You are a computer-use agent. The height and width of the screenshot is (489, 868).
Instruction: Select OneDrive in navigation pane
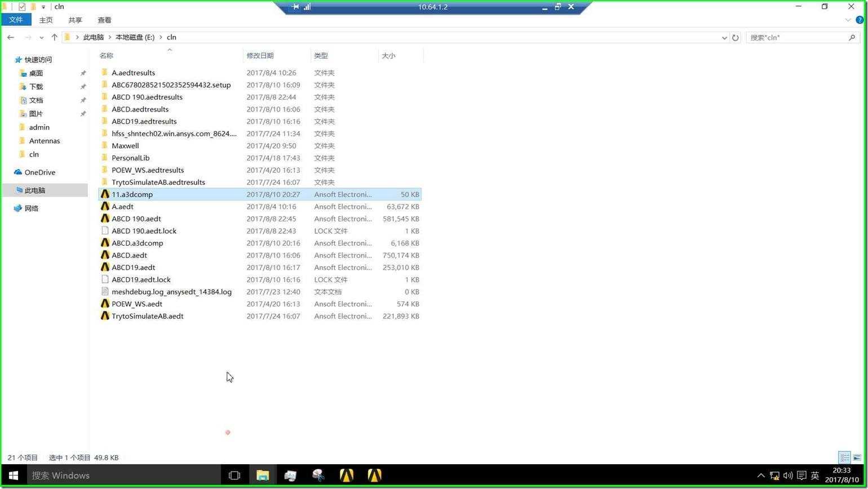[40, 172]
